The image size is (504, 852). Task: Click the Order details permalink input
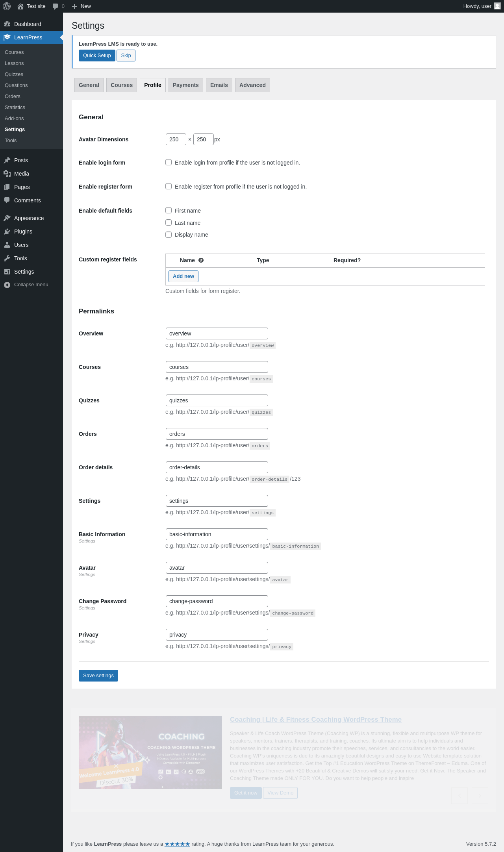click(x=217, y=467)
